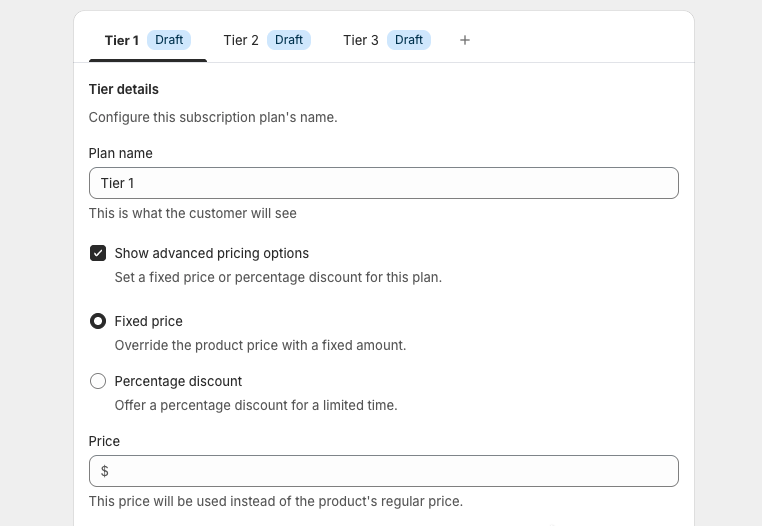Click the 'Plan name' field label

pyautogui.click(x=121, y=153)
